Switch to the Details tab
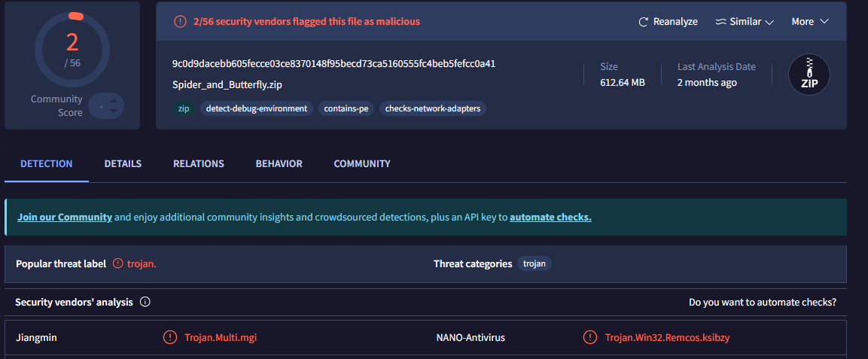This screenshot has height=359, width=868. point(123,163)
